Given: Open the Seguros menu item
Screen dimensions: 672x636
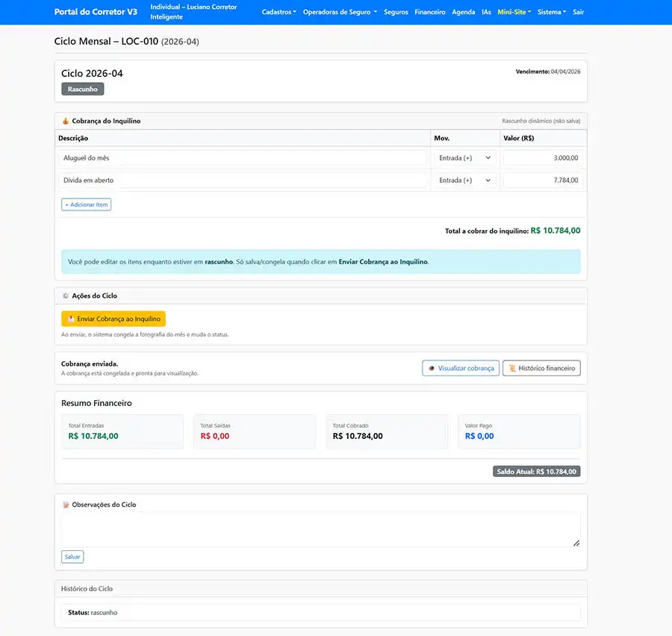Looking at the screenshot, I should tap(396, 12).
